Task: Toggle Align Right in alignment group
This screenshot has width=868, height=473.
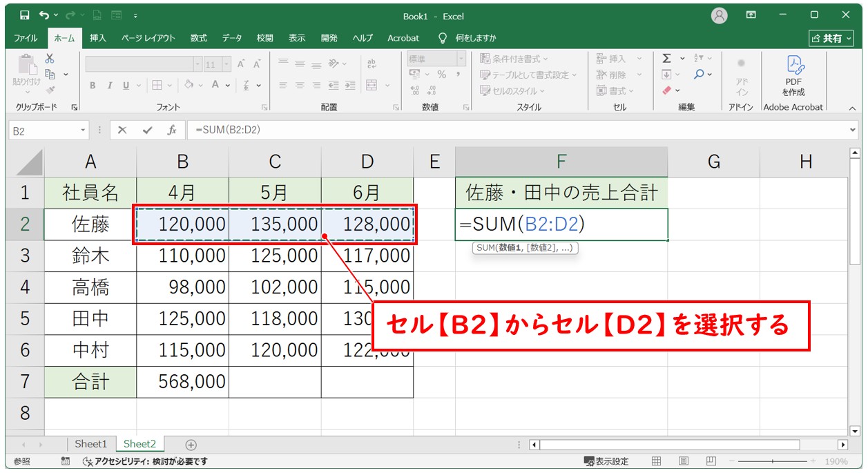Action: [x=317, y=85]
